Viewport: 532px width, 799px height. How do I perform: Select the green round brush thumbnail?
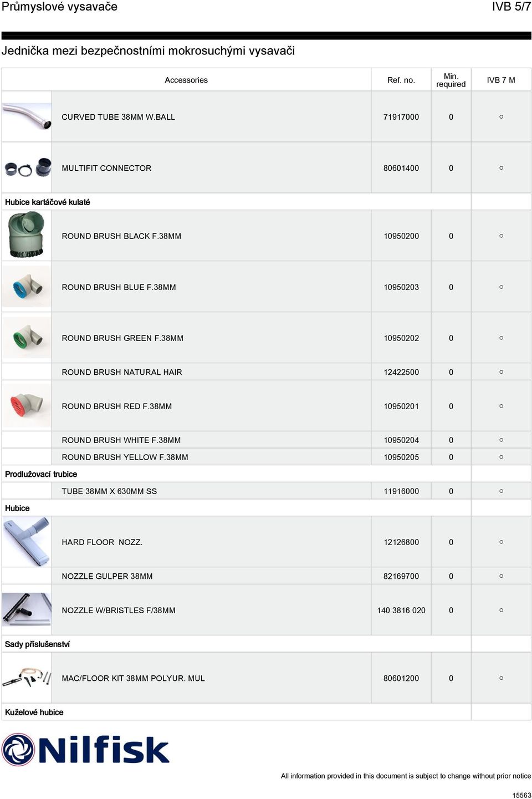tap(27, 338)
